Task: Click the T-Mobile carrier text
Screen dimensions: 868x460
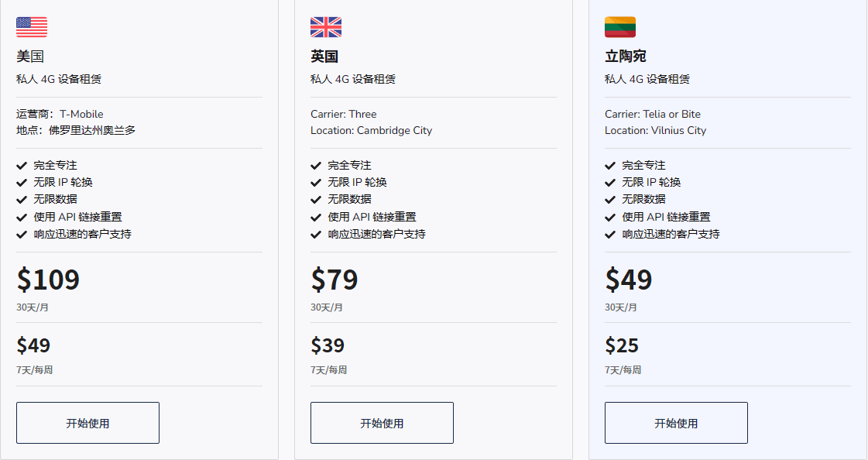Action: tap(81, 114)
